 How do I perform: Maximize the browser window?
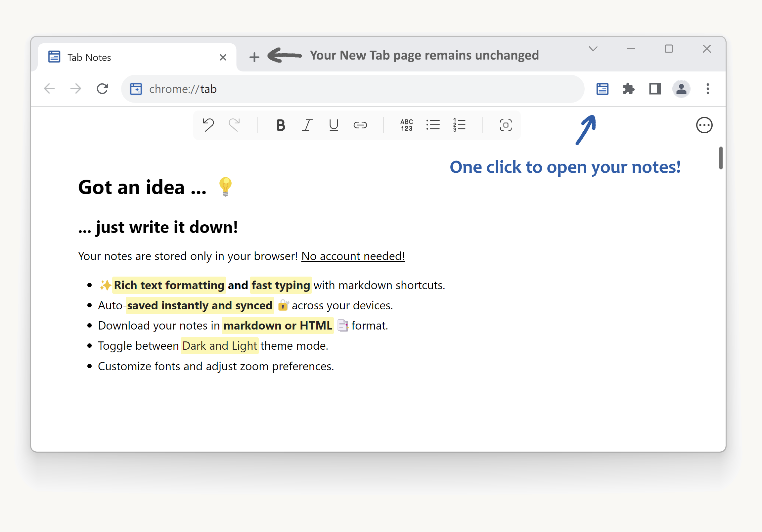[x=668, y=49]
